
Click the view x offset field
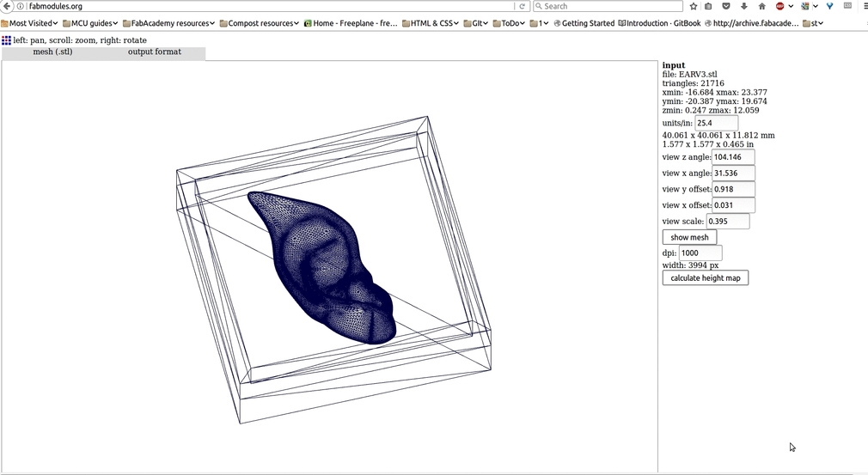coord(733,205)
